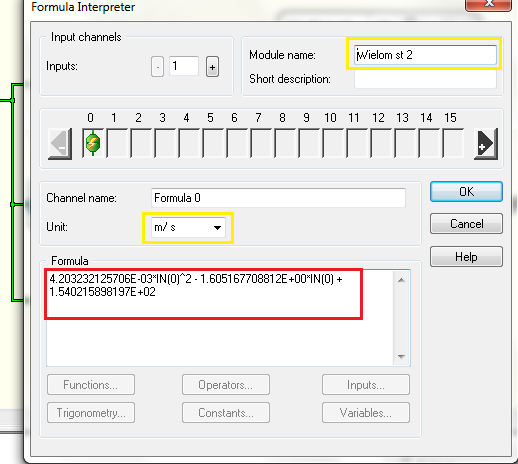
Task: Increase the number of inputs
Action: point(212,67)
